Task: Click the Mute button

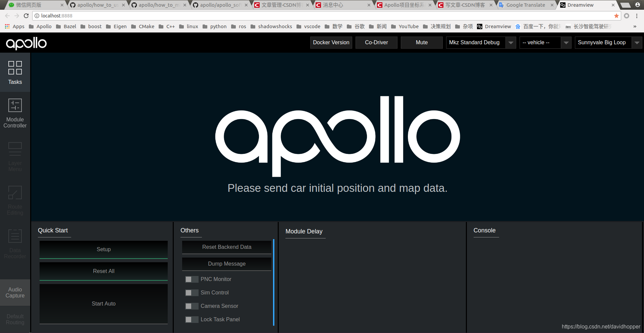Action: pos(422,43)
